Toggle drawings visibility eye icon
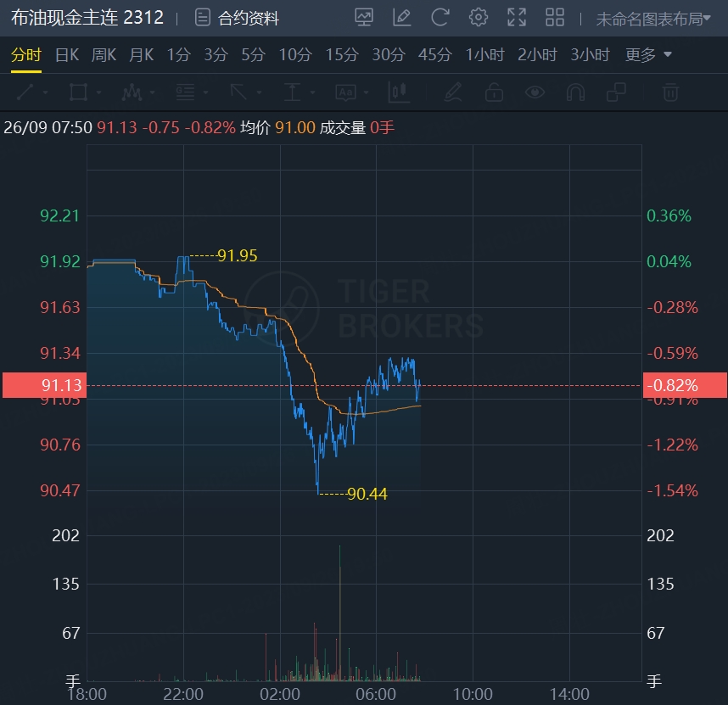 [535, 92]
